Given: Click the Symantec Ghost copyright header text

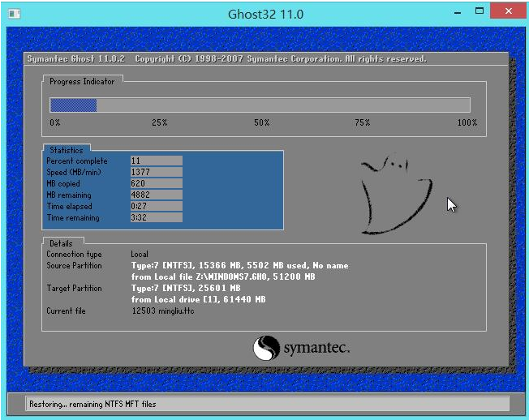Looking at the screenshot, I should click(x=226, y=59).
